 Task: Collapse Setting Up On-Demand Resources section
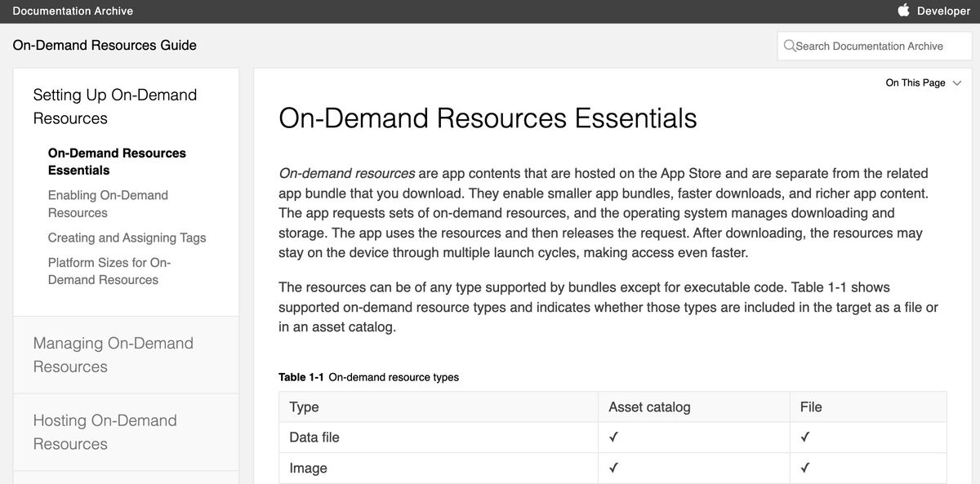click(115, 106)
